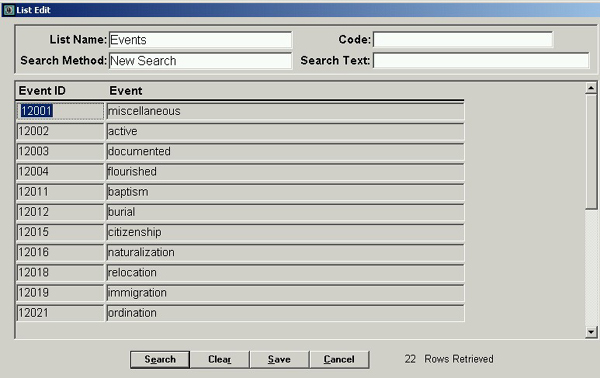Click the '22 Rows Retrieved' status text

point(449,359)
